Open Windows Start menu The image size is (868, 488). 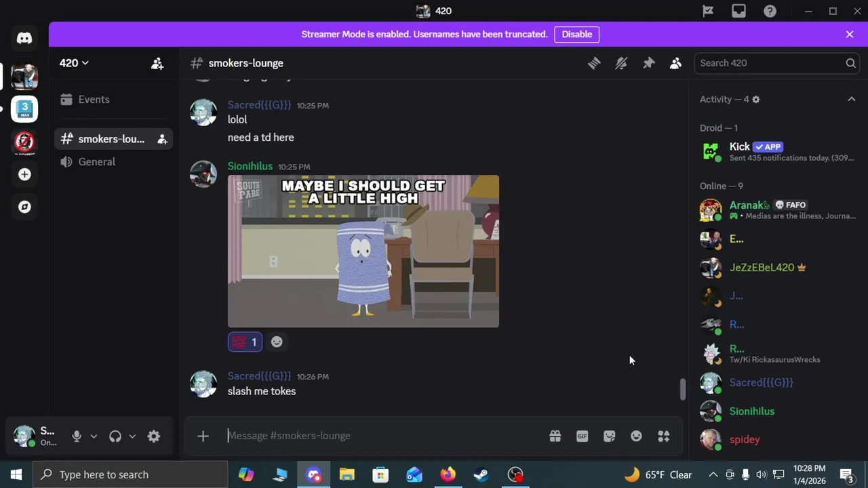pos(16,474)
